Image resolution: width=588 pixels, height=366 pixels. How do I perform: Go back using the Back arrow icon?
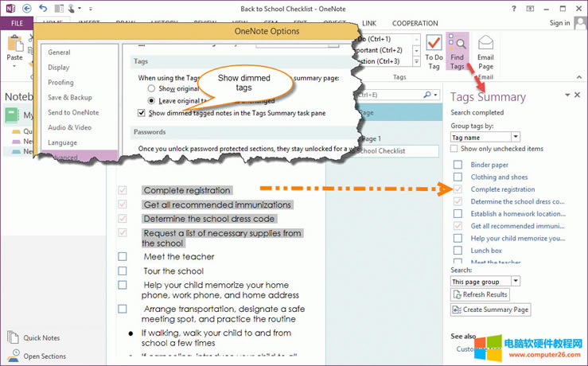pos(26,8)
